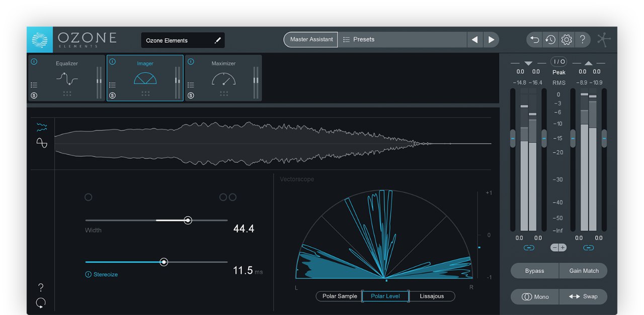Open the Presets list
Viewport: 644px width, 315px height.
coord(402,40)
